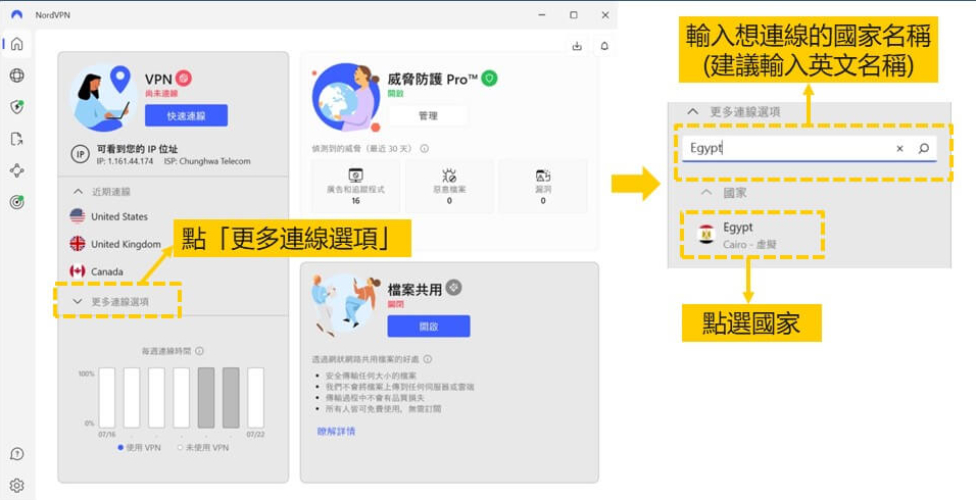
Task: Open the Home icon in the sidebar
Action: pos(16,44)
